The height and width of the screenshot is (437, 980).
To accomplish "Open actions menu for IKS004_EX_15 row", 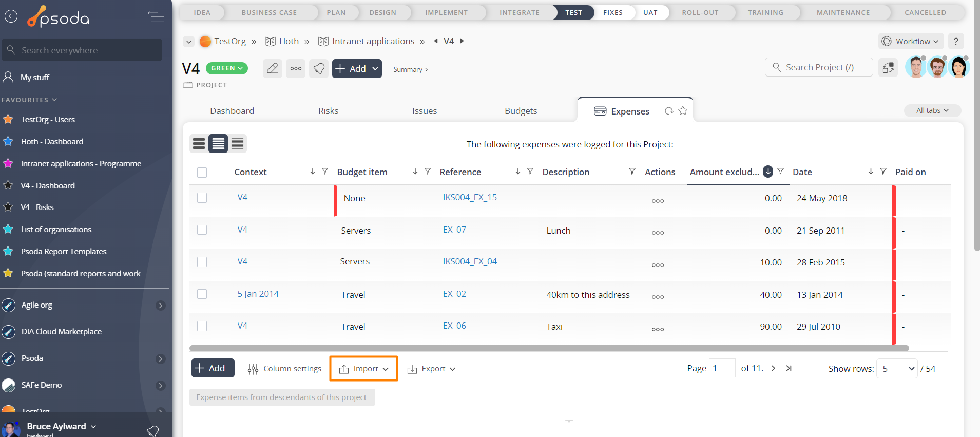I will [x=658, y=201].
